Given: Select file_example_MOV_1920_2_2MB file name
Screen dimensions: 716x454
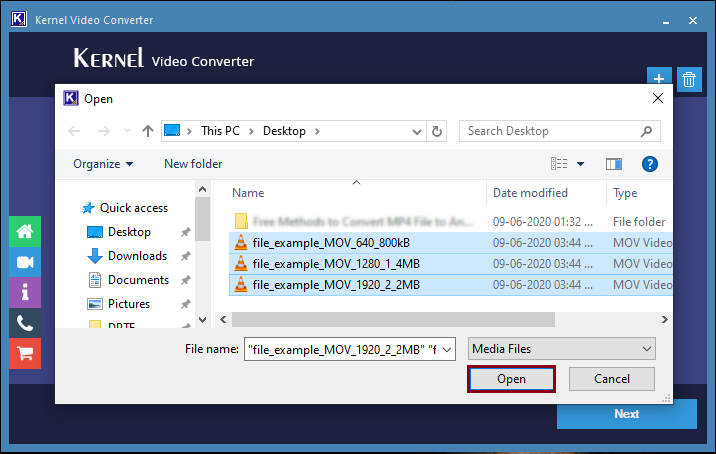Looking at the screenshot, I should [x=336, y=285].
